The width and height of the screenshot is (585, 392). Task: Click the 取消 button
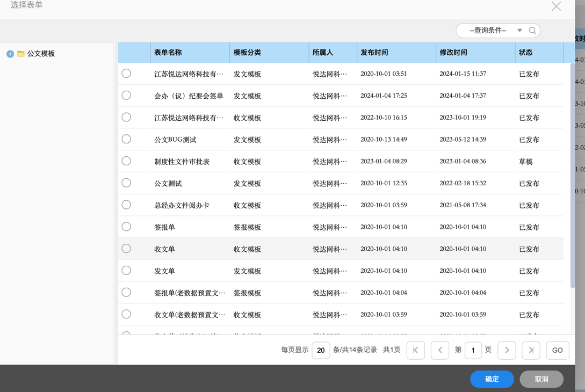point(541,379)
